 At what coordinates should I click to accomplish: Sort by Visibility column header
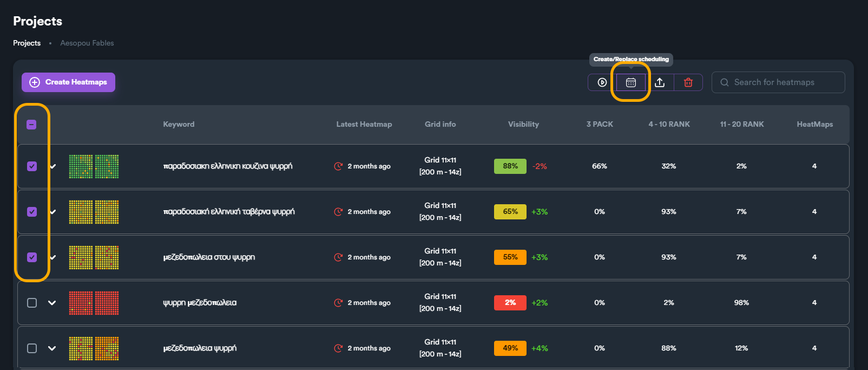tap(523, 124)
